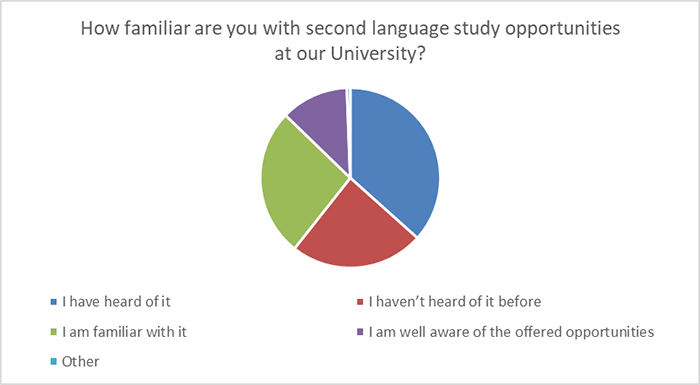Select 'I haven't heard of it before' legend label
The height and width of the screenshot is (385, 700).
pyautogui.click(x=455, y=302)
